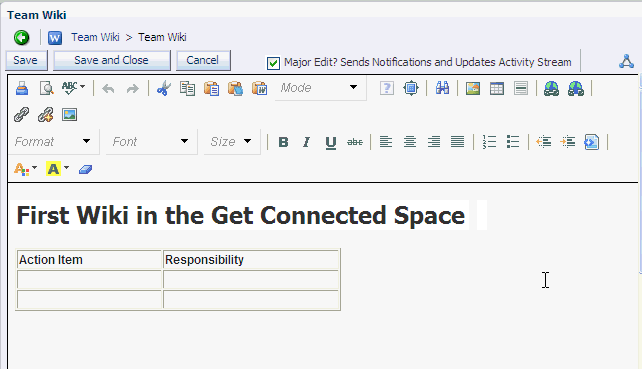The image size is (642, 369).
Task: Expand spell check options arrow
Action: (82, 86)
